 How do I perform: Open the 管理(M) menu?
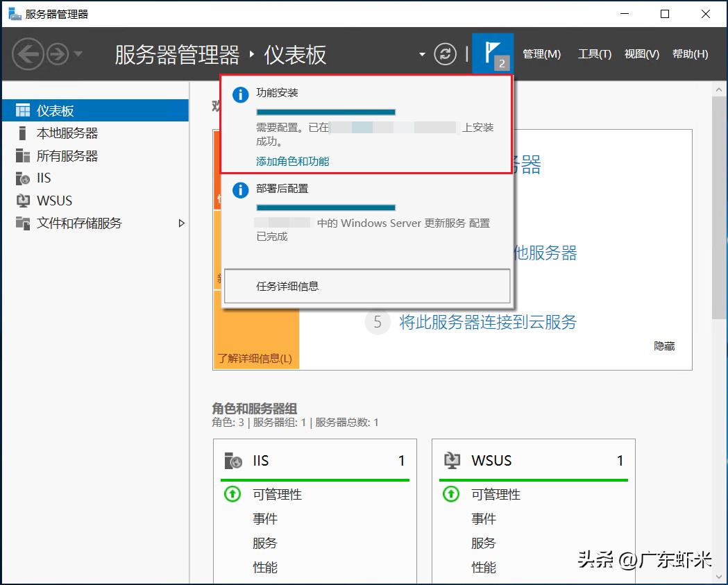point(542,53)
